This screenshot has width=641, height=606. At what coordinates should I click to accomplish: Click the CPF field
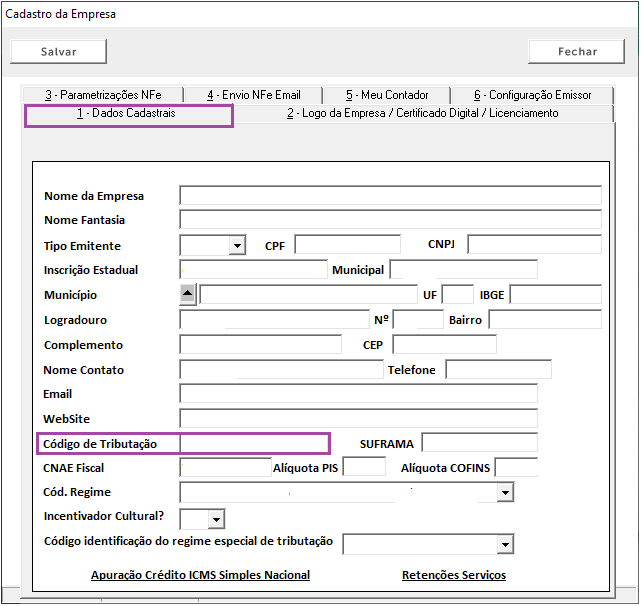pos(347,244)
